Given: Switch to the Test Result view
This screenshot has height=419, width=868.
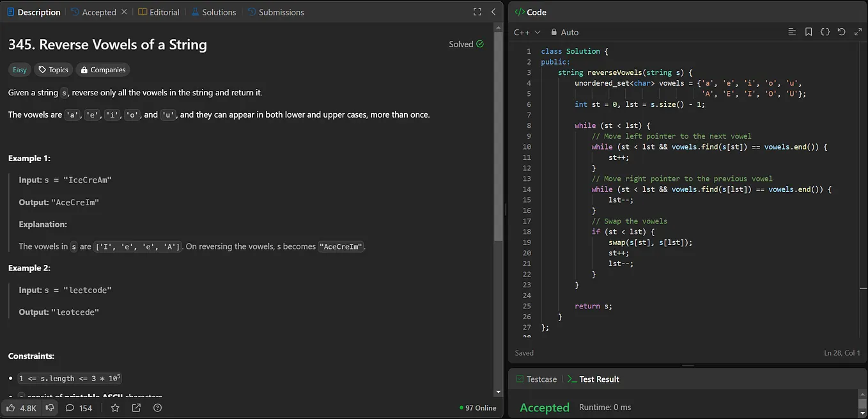Looking at the screenshot, I should point(598,379).
